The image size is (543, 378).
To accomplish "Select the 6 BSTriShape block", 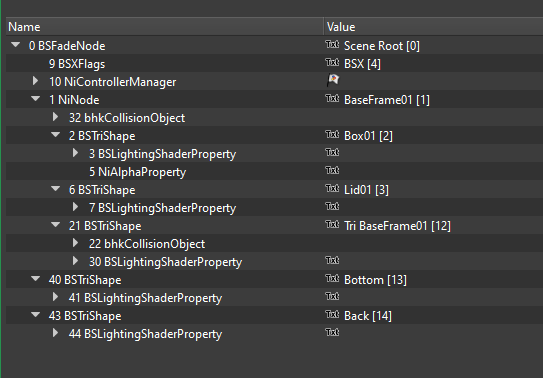I will 102,190.
